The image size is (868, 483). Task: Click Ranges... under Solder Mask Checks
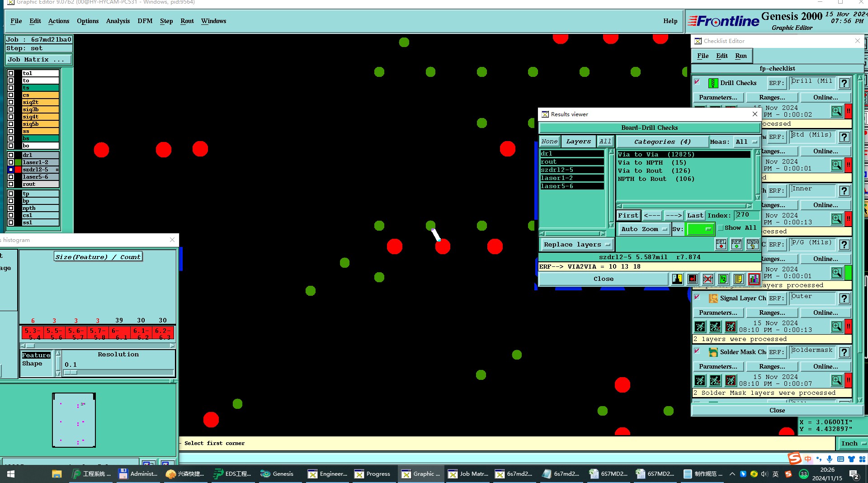point(772,367)
